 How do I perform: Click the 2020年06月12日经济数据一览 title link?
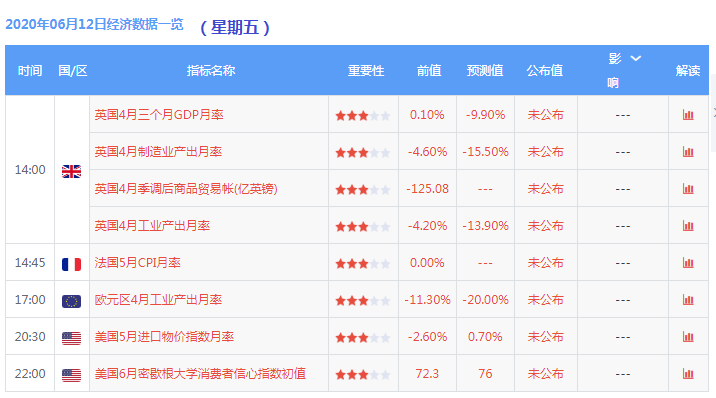(x=95, y=24)
